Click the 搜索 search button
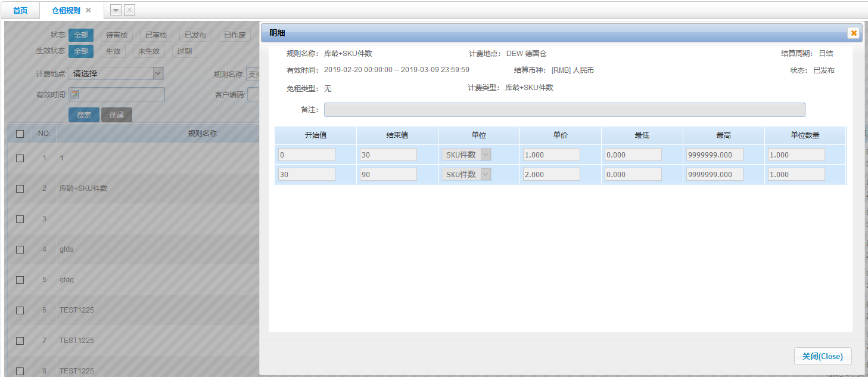 pyautogui.click(x=84, y=115)
